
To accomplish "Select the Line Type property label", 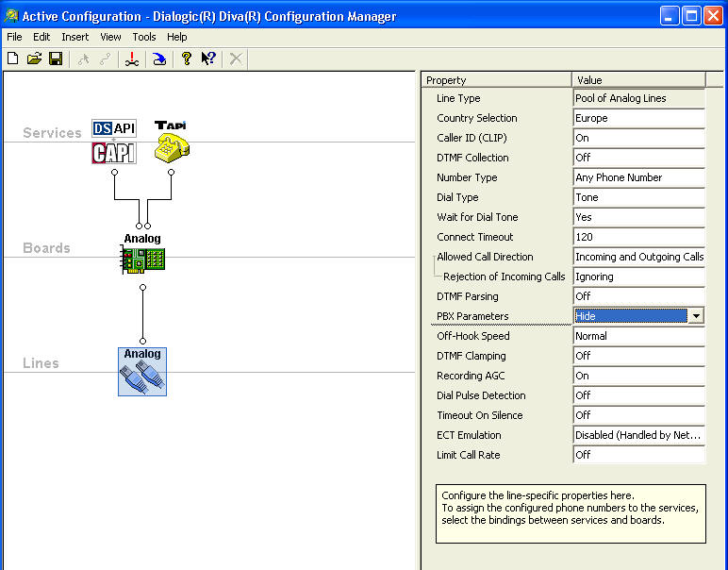I will [458, 98].
